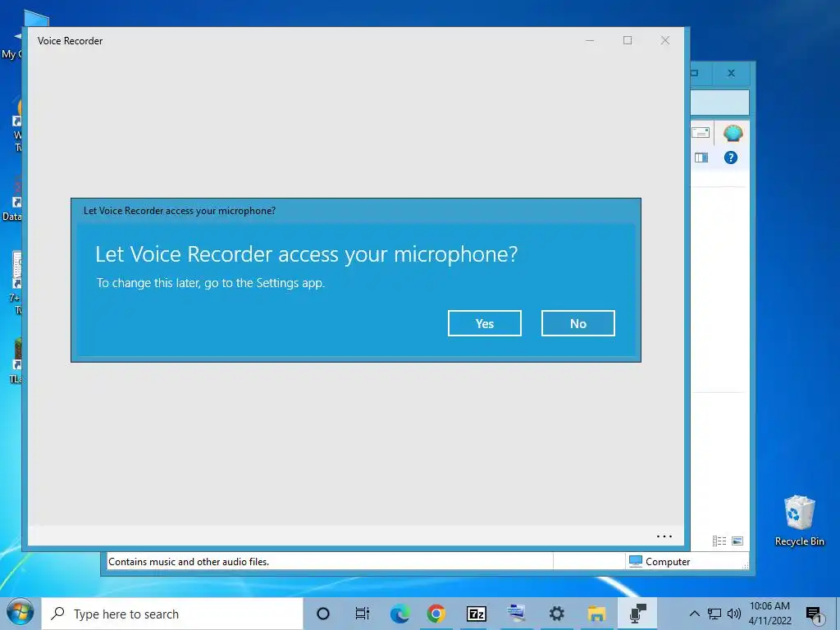This screenshot has height=630, width=840.
Task: Maximize the Voice Recorder window
Action: [628, 40]
